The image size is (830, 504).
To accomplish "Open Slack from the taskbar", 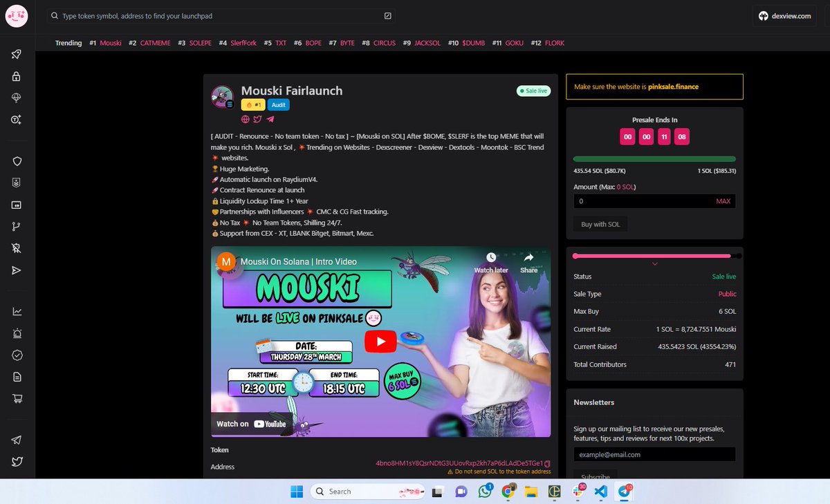I will [578, 492].
